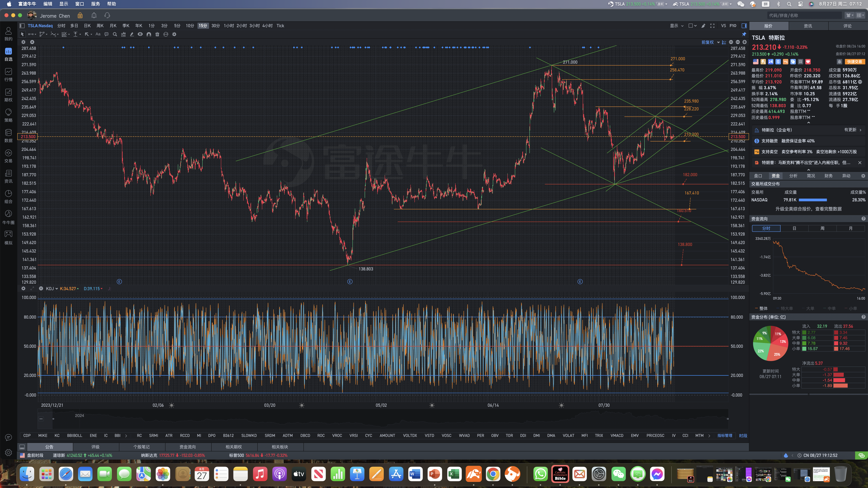Viewport: 868px width, 488px height.
Task: Toggle the red heart favorite icon for TSLA
Action: pos(808,62)
